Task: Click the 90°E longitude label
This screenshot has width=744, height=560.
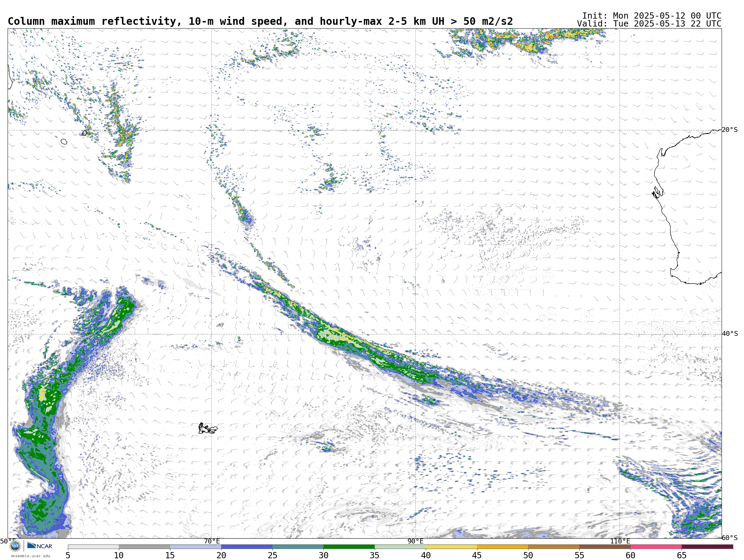Action: (415, 541)
